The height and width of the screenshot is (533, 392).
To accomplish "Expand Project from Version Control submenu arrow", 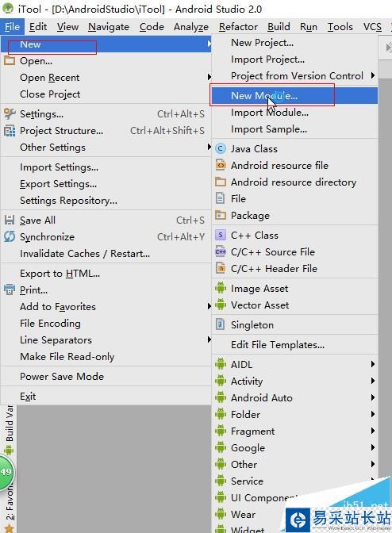I will [x=373, y=75].
